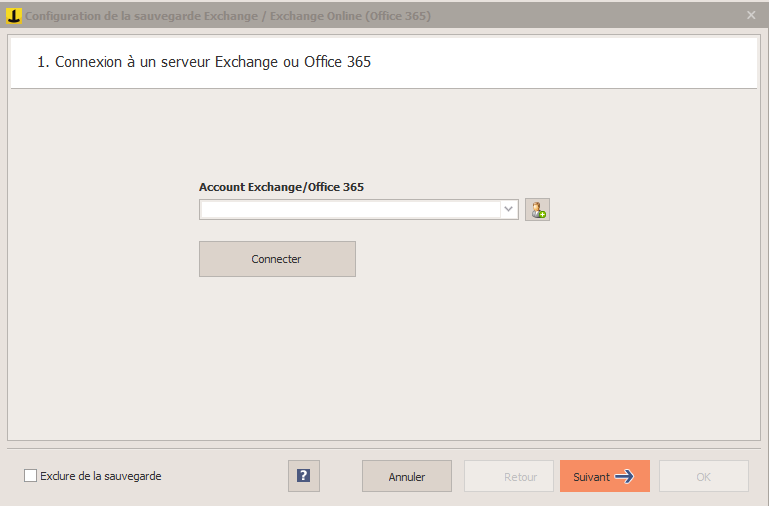
Task: Click the empty panel below Connecter
Action: click(x=384, y=358)
